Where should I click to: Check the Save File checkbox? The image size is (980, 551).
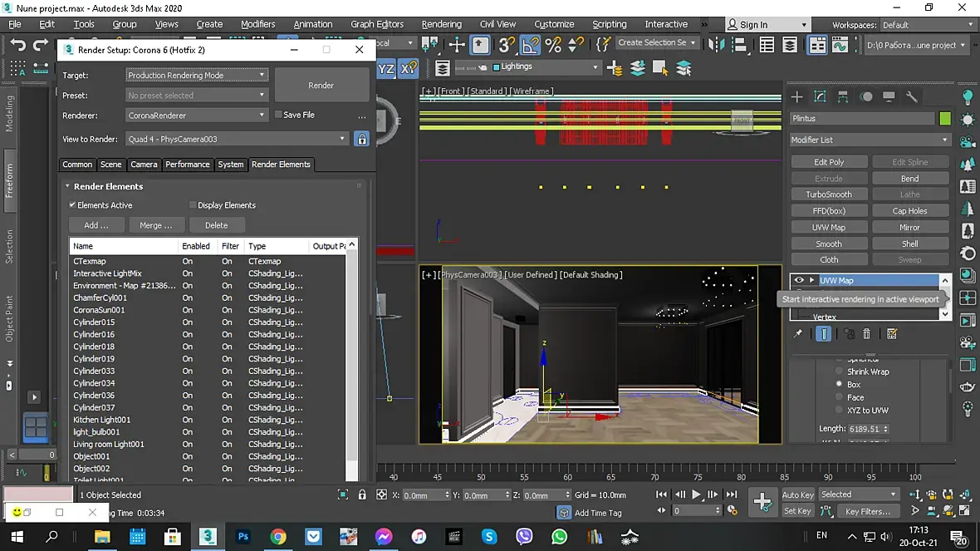[x=278, y=115]
